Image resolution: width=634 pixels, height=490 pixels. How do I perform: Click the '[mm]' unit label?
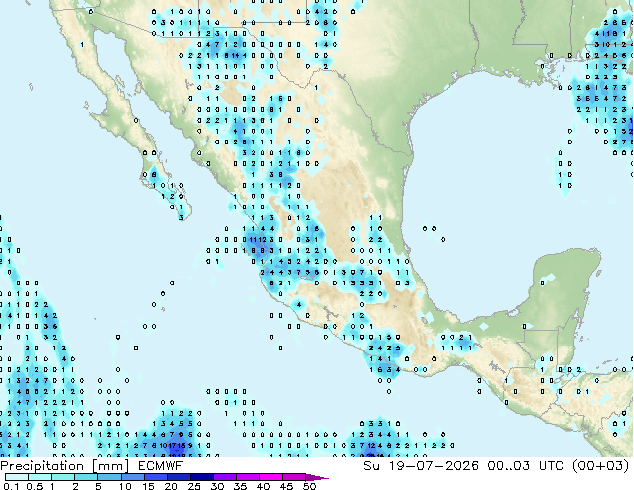[x=111, y=466]
